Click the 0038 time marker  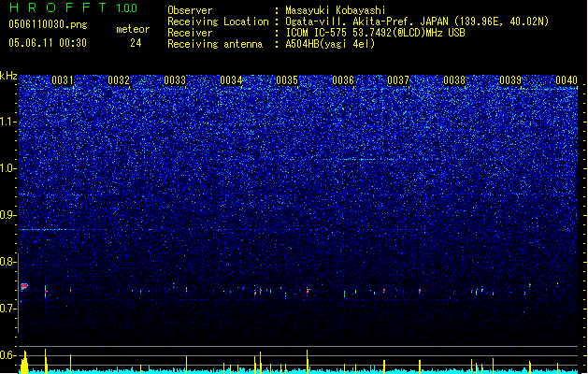(x=454, y=80)
